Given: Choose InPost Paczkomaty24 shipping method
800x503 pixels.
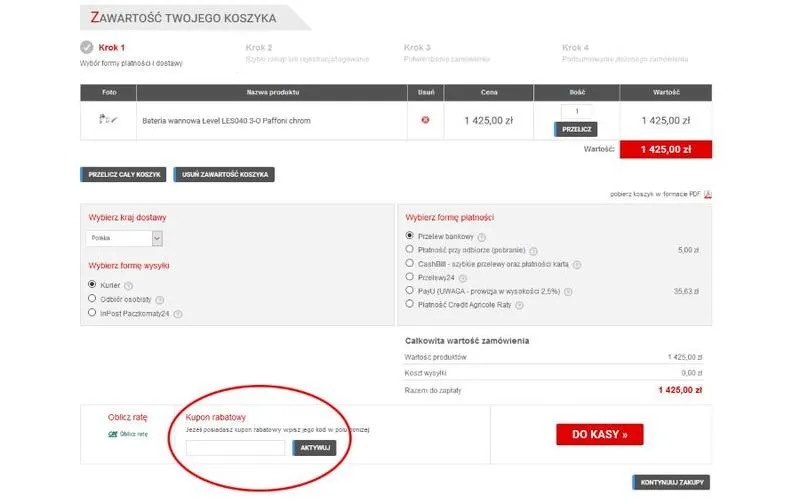Looking at the screenshot, I should 93,312.
